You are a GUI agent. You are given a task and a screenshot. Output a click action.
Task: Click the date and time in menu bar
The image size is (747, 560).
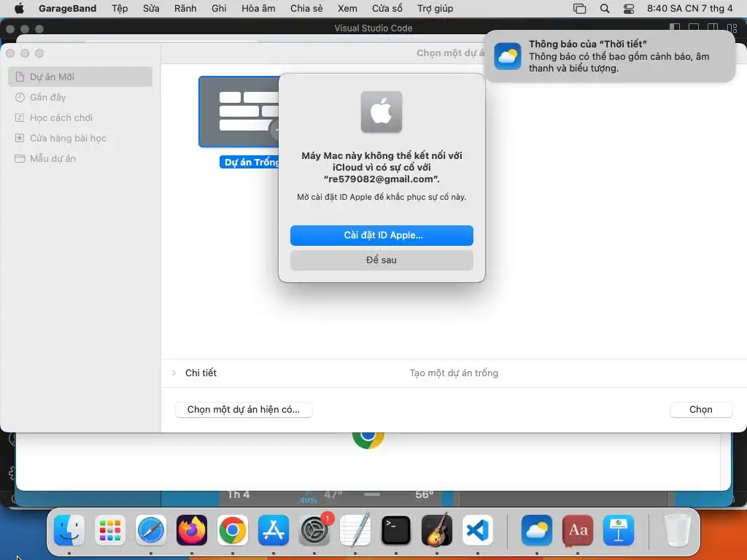click(689, 9)
